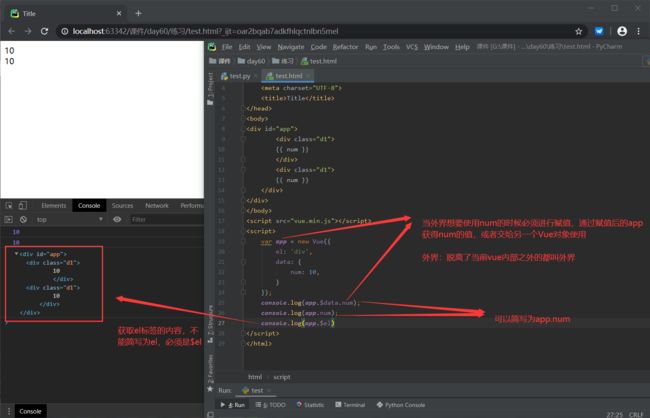
Task: Click the day60 folder breadcrumb
Action: 251,61
